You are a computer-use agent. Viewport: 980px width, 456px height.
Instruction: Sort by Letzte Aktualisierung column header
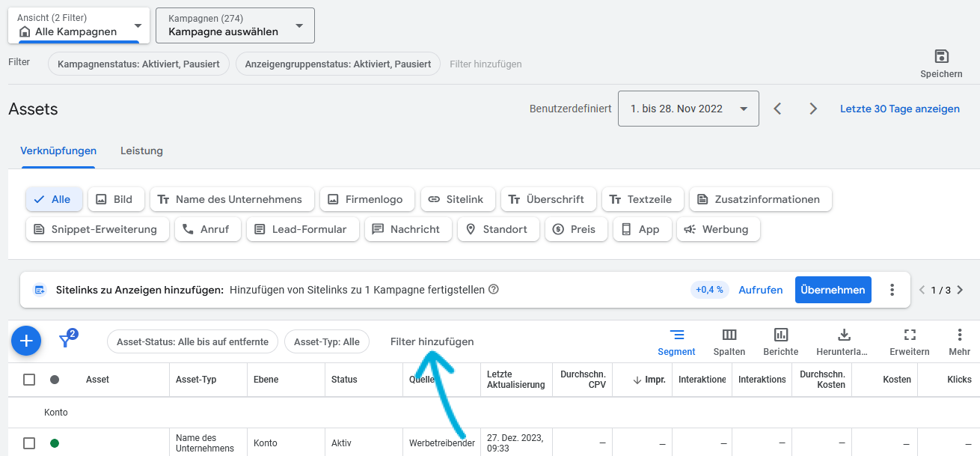516,380
